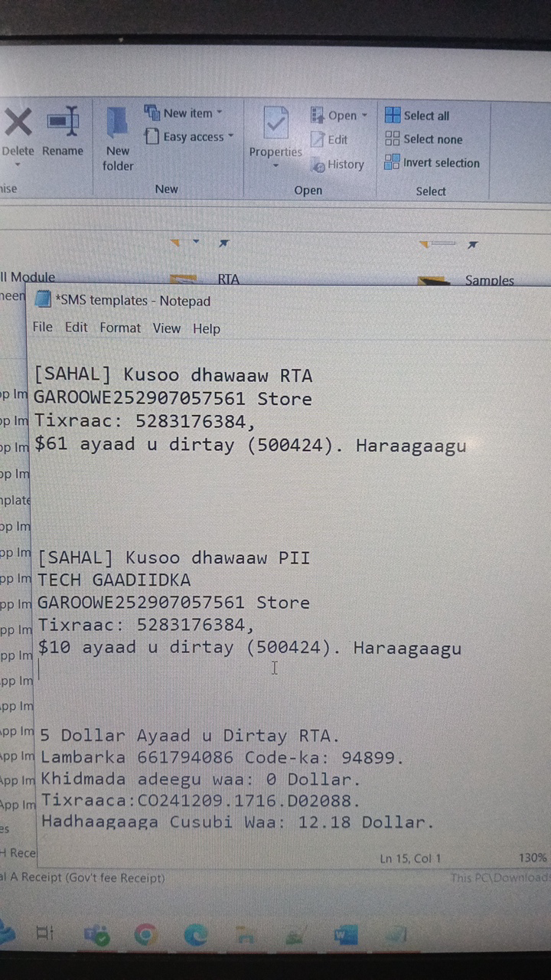Screen dimensions: 551x980
Task: Click the Delete icon in File Explorer ribbon
Action: pyautogui.click(x=18, y=122)
